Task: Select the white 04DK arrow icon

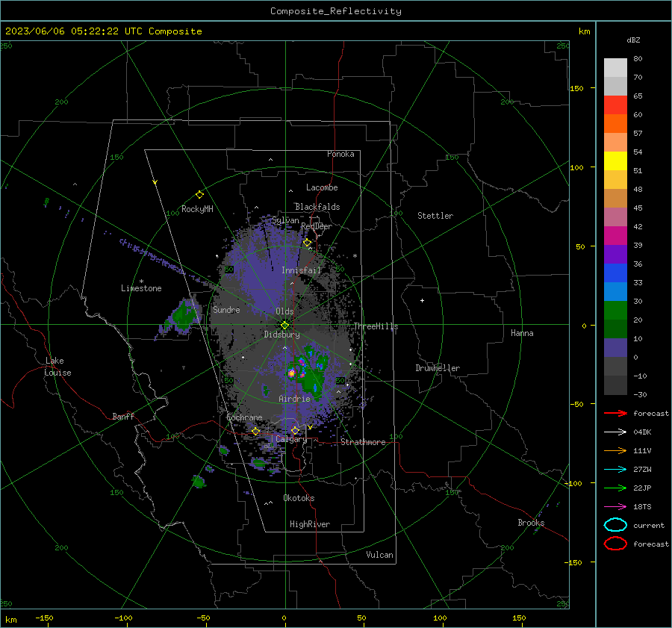Action: tap(615, 432)
